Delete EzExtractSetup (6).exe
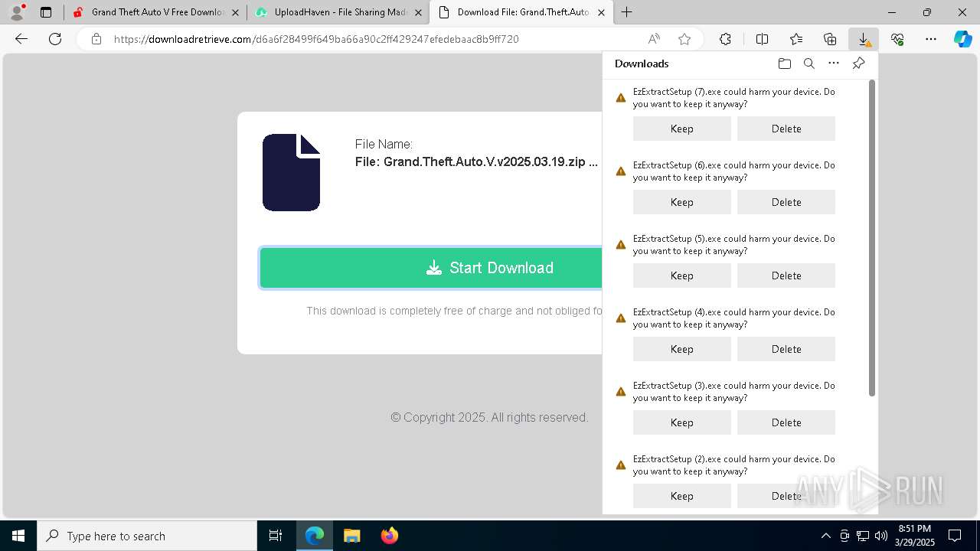The image size is (980, 551). tap(786, 202)
